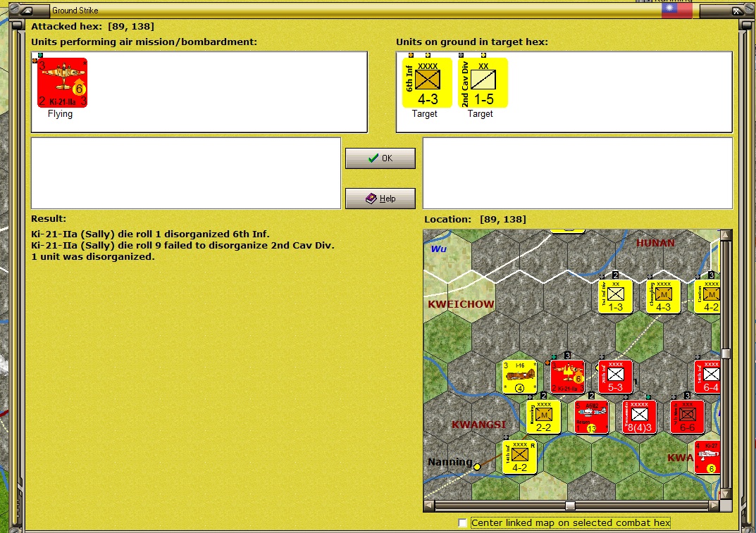Screen dimensions: 756x533
Task: Click the empty left lower unit list box
Action: (x=185, y=173)
